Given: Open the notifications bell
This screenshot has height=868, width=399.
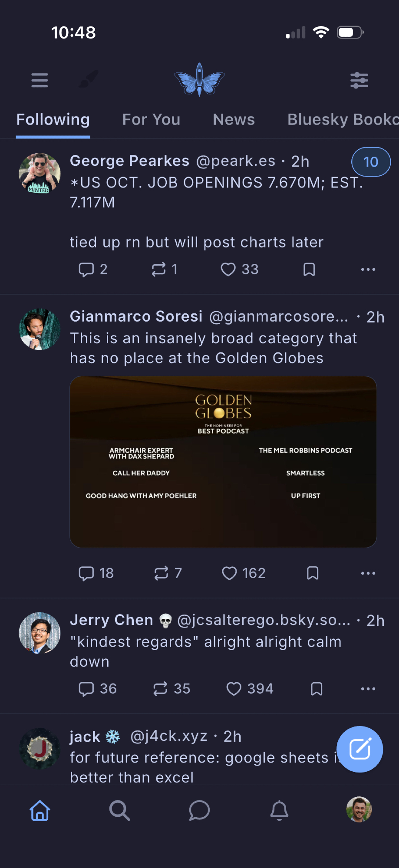Looking at the screenshot, I should (279, 810).
